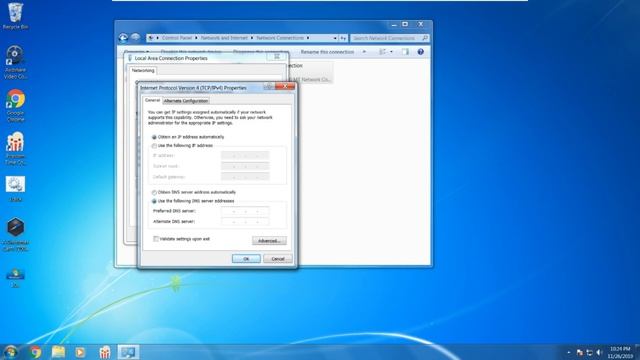The height and width of the screenshot is (360, 640).
Task: Select Use the following DNS server addresses
Action: [x=193, y=201]
